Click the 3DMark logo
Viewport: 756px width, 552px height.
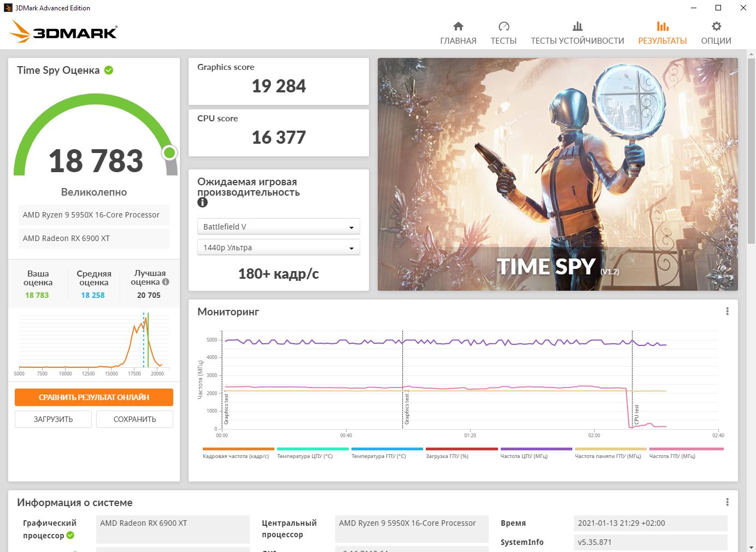[63, 32]
